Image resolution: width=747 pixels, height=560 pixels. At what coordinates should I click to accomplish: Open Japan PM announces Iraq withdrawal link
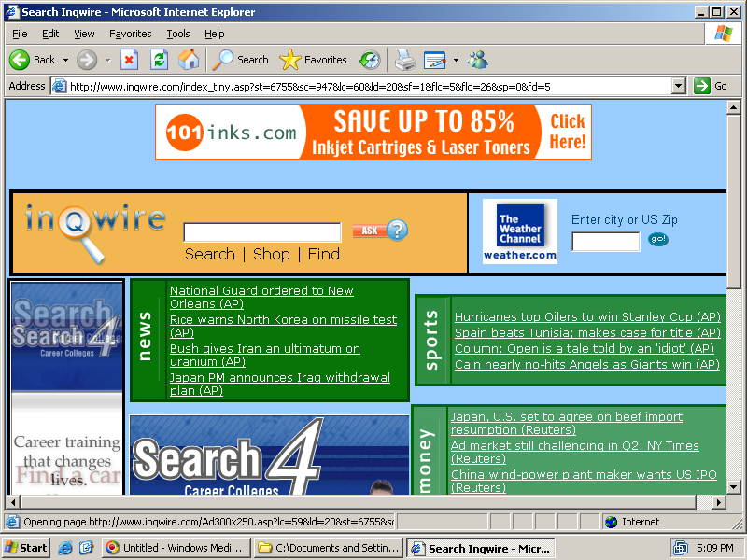279,385
